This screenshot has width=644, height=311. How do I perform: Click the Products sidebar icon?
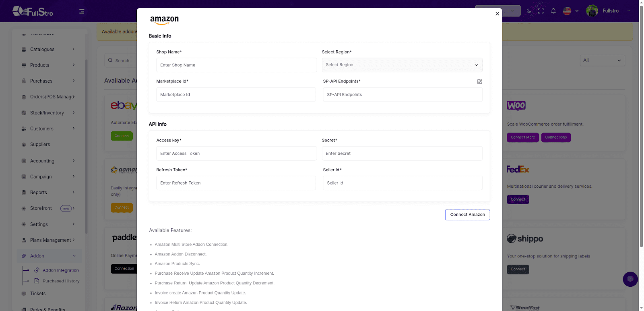24,65
